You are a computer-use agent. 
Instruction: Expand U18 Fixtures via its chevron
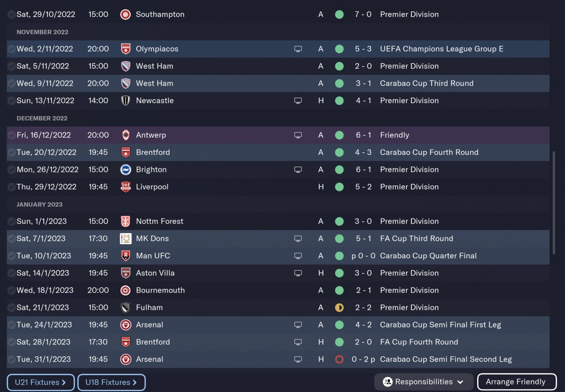(135, 382)
